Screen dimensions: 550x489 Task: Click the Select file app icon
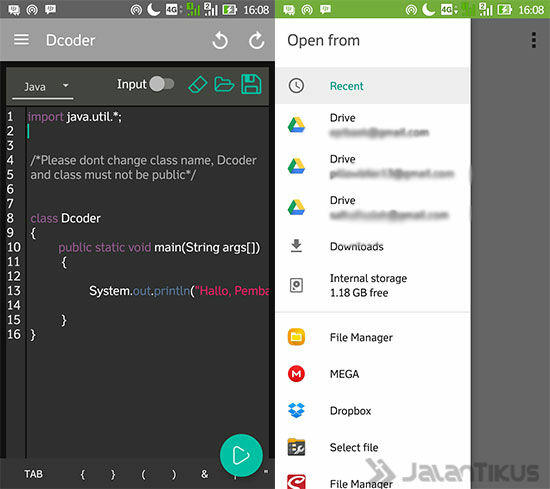296,447
